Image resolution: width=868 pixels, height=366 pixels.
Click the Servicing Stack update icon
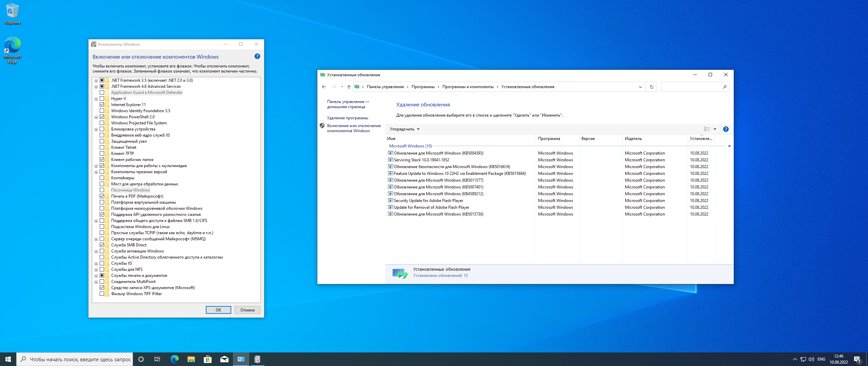(x=391, y=160)
